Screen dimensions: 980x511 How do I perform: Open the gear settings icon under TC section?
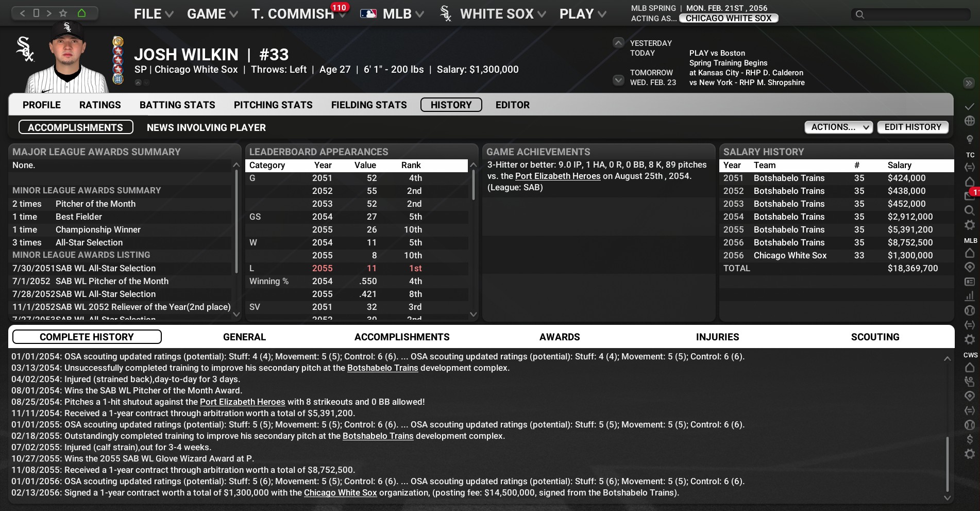969,225
